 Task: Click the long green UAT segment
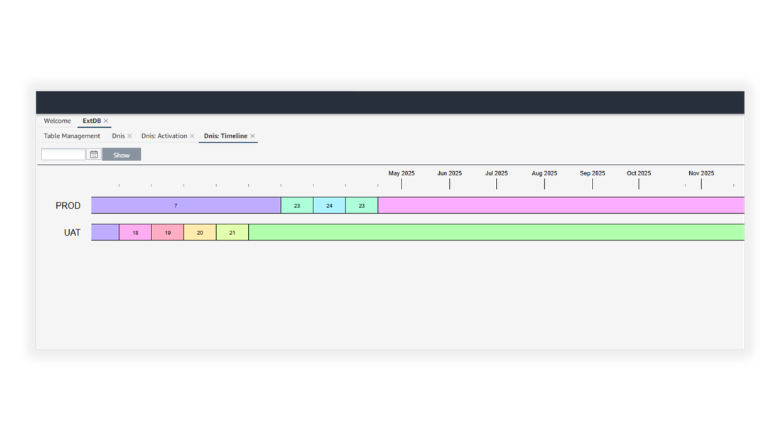(x=496, y=232)
